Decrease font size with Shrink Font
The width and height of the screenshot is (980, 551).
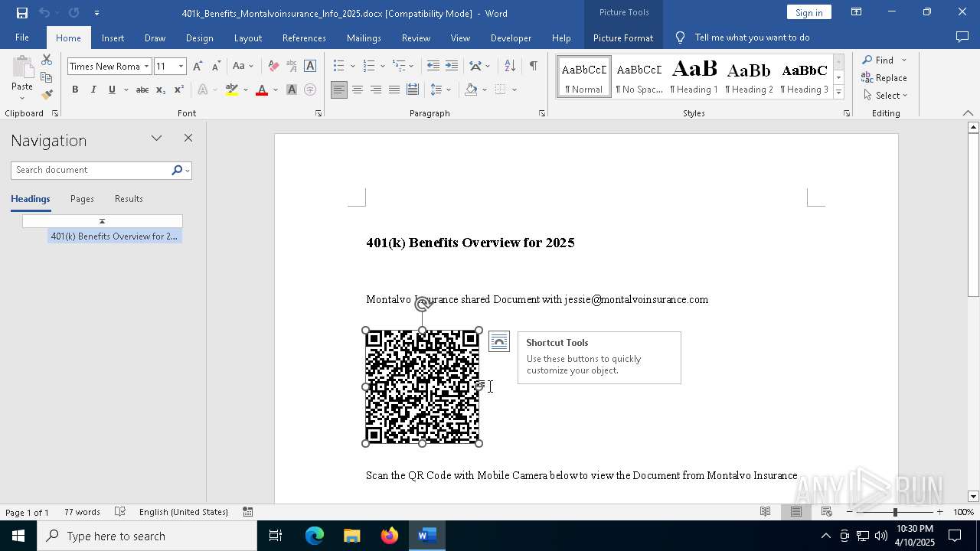click(x=216, y=67)
